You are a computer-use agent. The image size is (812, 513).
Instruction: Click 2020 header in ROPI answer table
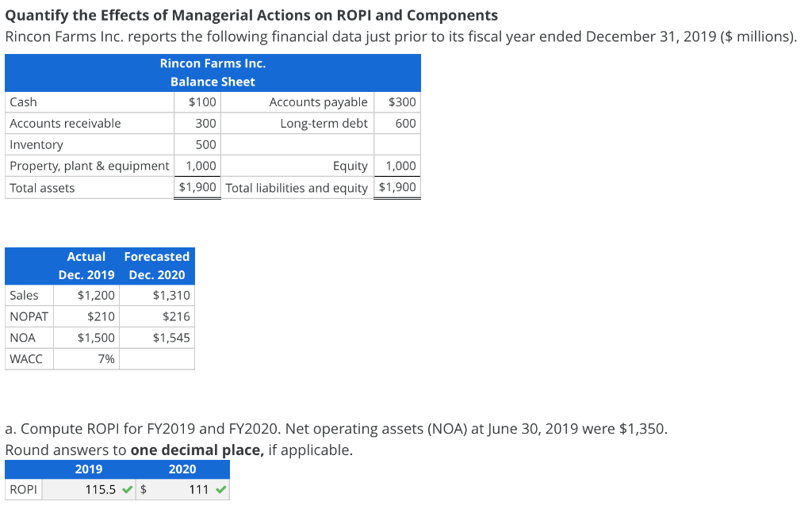pos(182,469)
